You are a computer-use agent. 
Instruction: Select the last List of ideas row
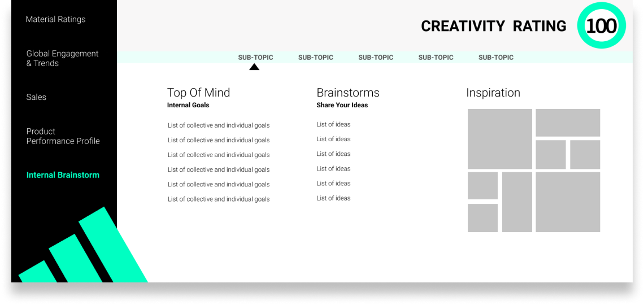coord(333,198)
